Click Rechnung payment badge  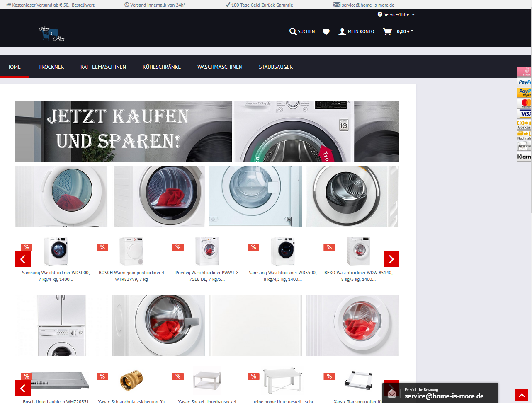coord(524,146)
